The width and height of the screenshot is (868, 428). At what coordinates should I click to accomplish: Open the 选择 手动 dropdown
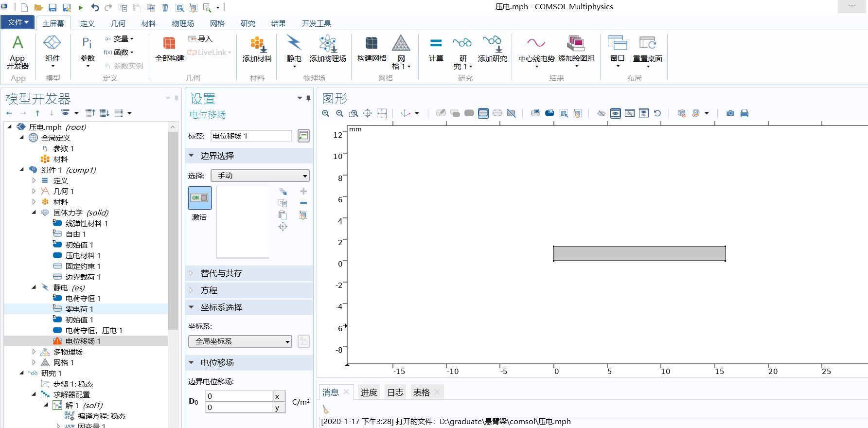(260, 176)
